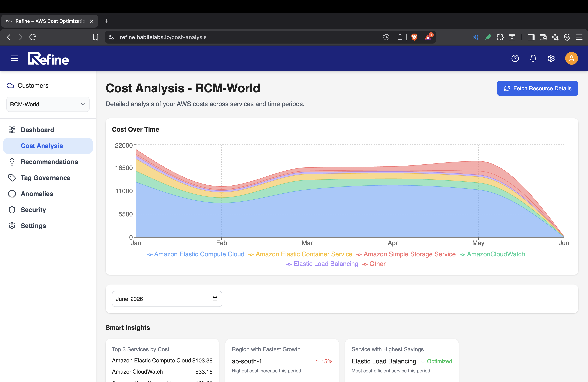Open the help question mark icon

click(515, 59)
